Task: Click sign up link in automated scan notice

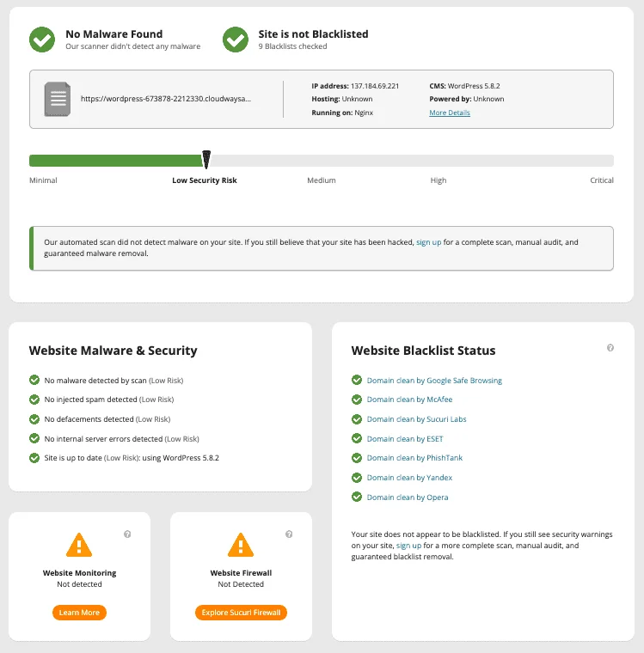Action: tap(428, 242)
